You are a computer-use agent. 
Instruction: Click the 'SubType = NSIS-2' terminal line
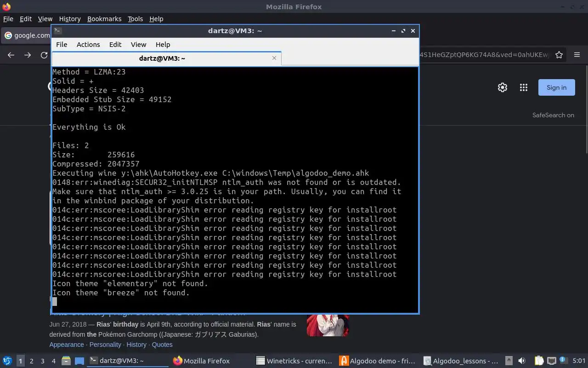tap(89, 109)
